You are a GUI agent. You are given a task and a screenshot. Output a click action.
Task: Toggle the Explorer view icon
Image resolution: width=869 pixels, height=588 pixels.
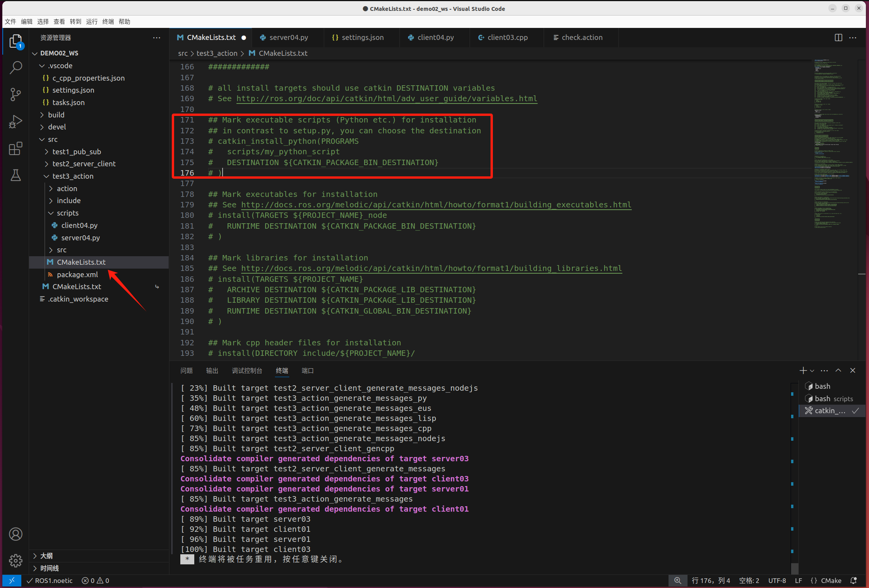click(16, 41)
